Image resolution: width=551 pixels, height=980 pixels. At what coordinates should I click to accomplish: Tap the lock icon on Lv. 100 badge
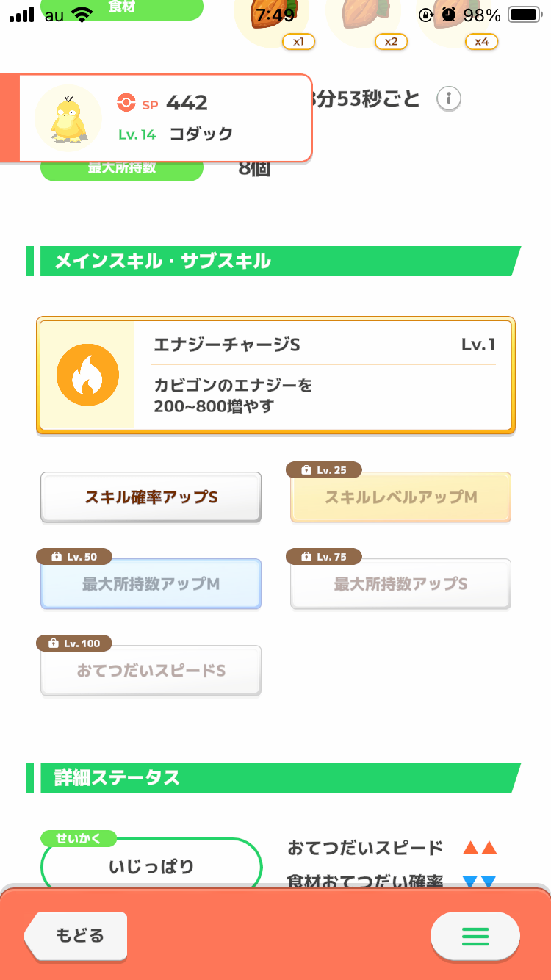pos(53,644)
